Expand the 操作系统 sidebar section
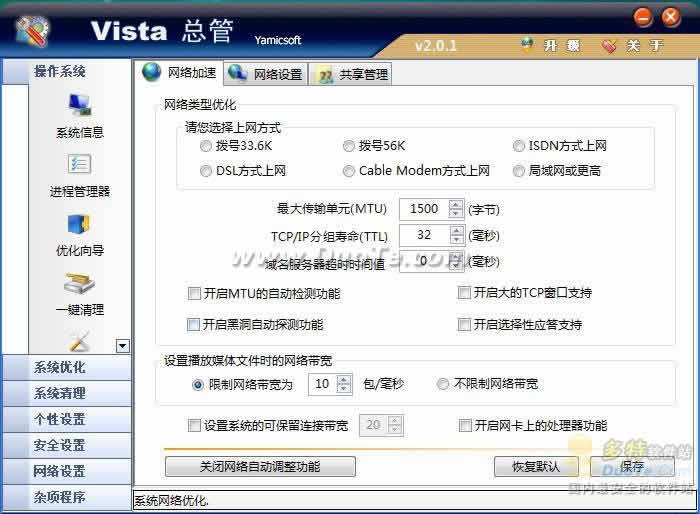Image resolution: width=700 pixels, height=514 pixels. pyautogui.click(x=67, y=71)
